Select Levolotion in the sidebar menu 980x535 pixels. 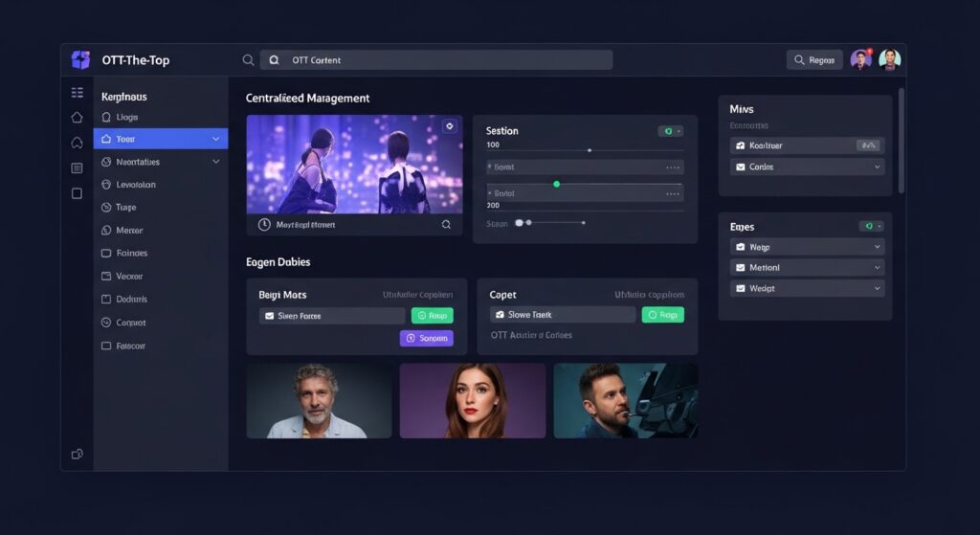coord(135,185)
